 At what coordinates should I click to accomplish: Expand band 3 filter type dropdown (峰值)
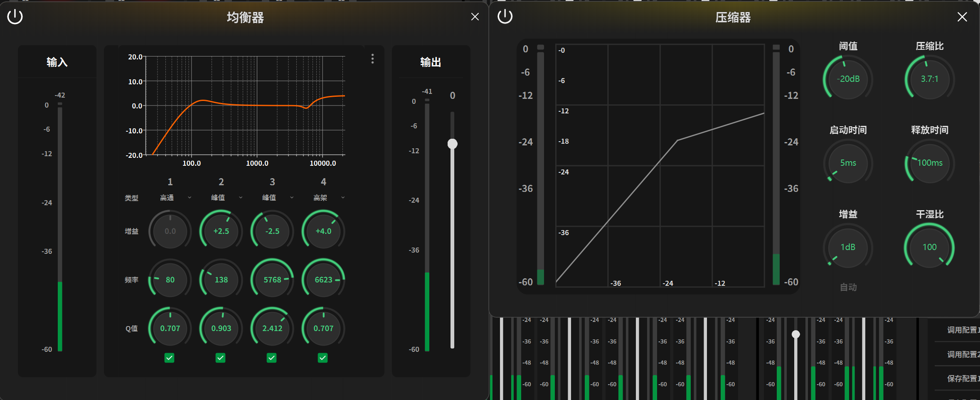pos(278,198)
